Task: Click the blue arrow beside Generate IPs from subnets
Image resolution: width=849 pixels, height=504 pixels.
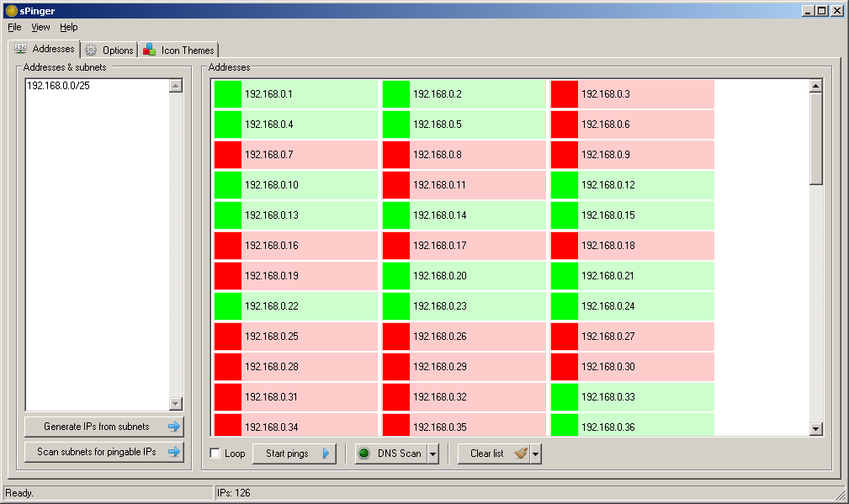Action: [174, 427]
